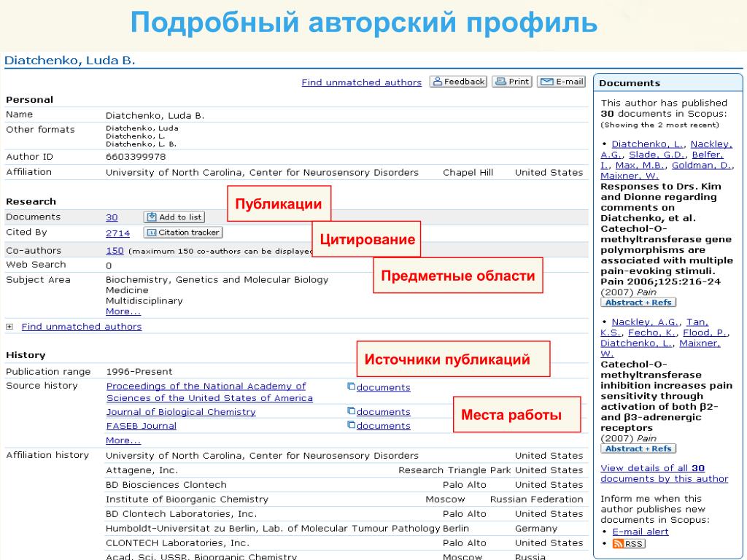
Task: Open documents link for Journal of Biological Chemistry
Action: pos(384,412)
